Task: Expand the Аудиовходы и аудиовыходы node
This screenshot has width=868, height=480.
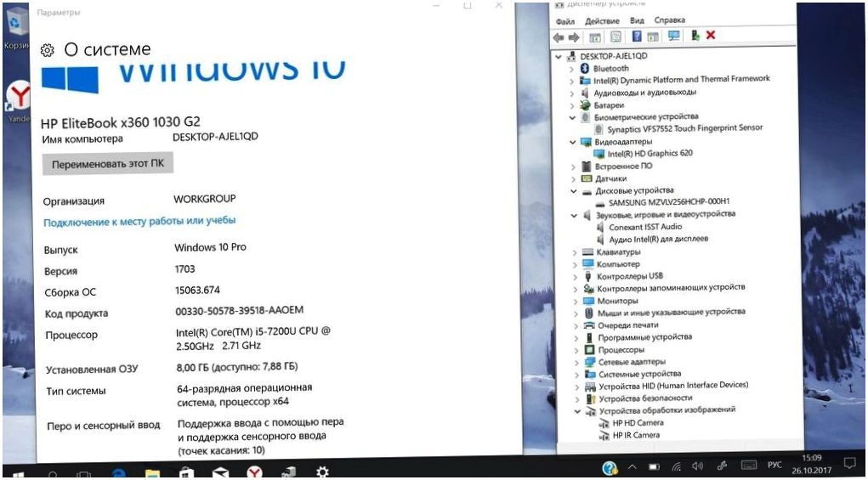Action: 572,93
